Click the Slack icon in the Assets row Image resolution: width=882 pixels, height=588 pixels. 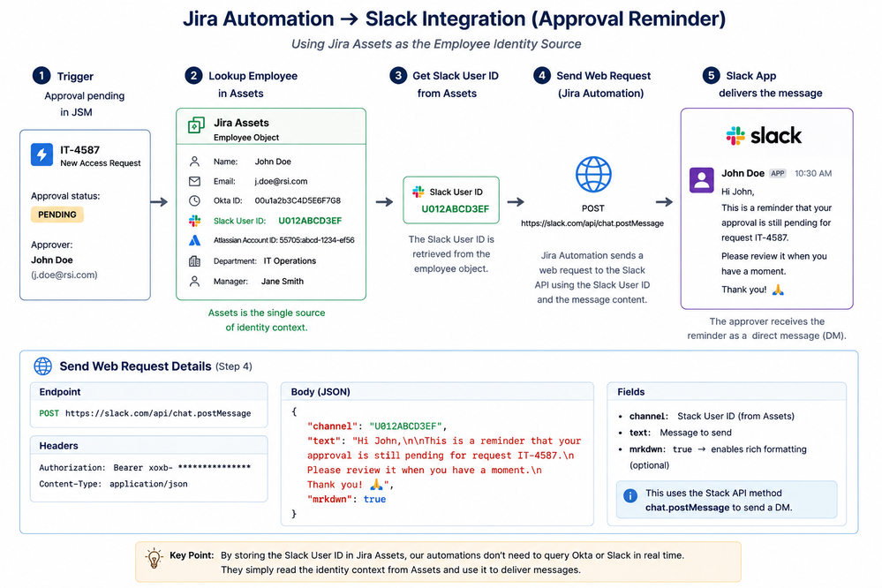tap(194, 221)
